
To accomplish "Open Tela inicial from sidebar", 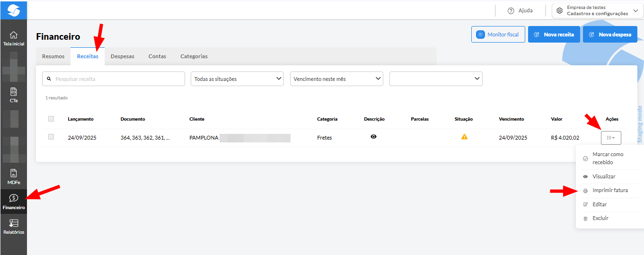I will click(x=14, y=38).
